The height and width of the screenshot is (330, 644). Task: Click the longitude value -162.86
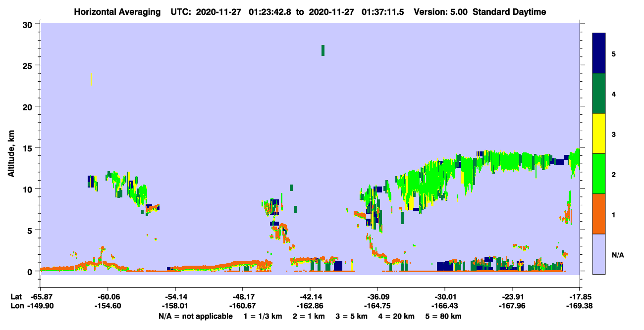pos(310,306)
